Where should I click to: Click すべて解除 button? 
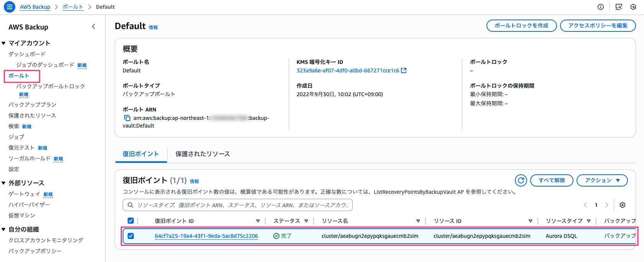coord(552,180)
